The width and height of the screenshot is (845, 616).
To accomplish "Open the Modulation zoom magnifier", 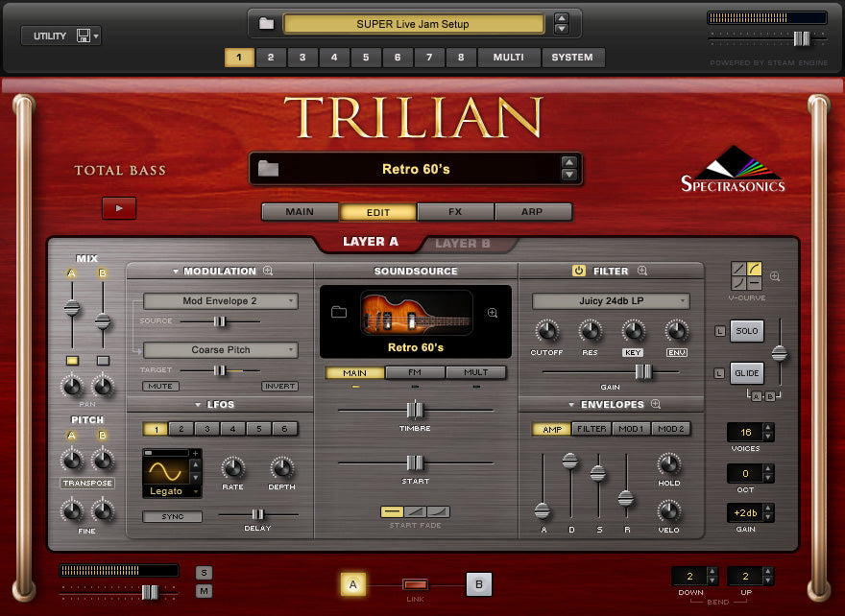I will click(x=268, y=272).
